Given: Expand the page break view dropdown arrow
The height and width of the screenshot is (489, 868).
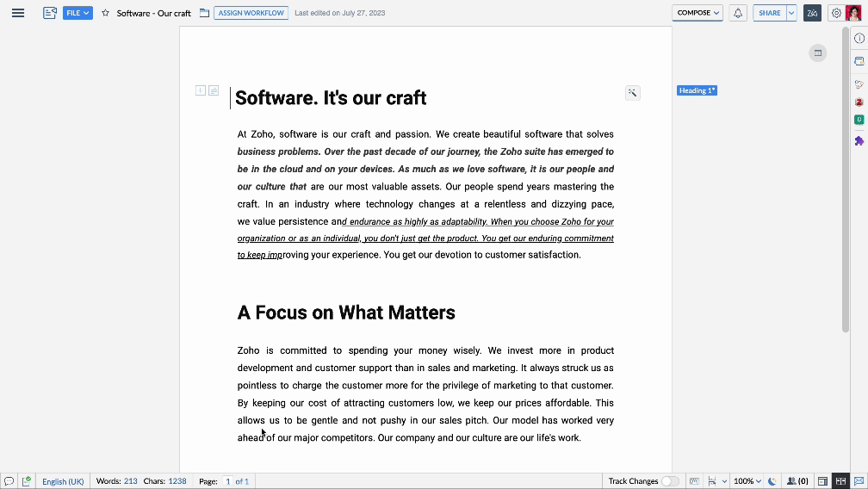Looking at the screenshot, I should point(724,481).
